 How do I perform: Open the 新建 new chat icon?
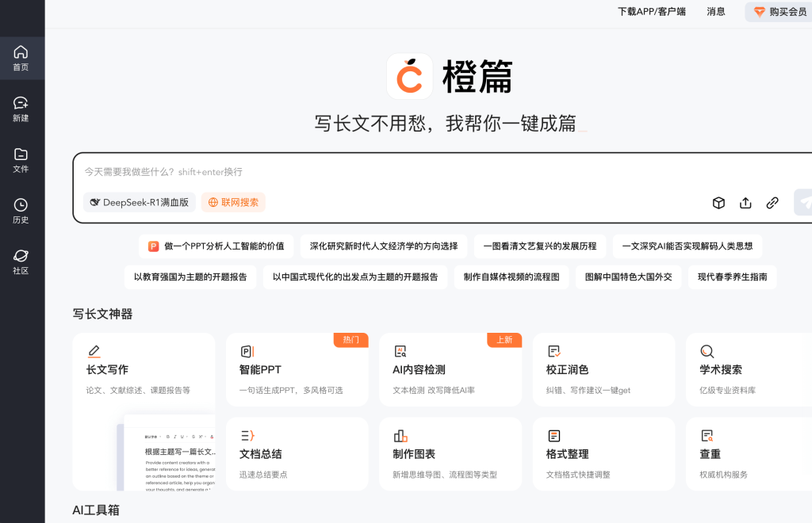[21, 103]
